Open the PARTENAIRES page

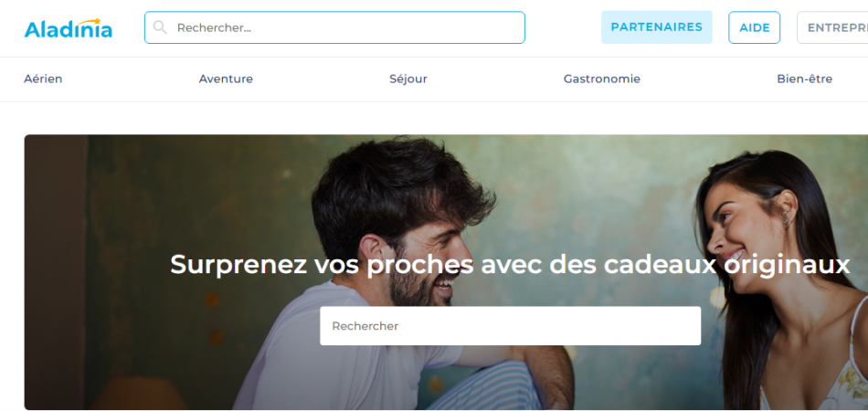pos(657,27)
